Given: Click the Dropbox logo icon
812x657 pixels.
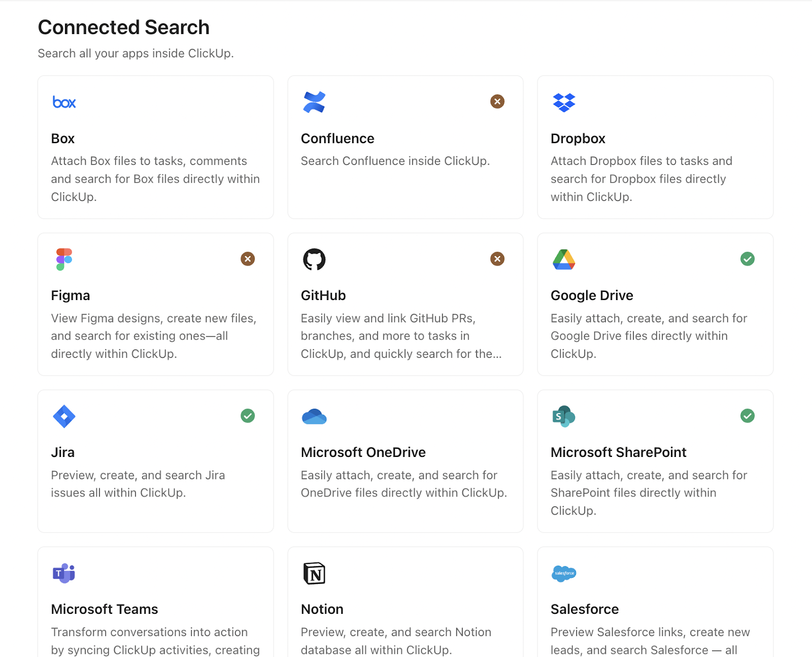Looking at the screenshot, I should point(564,102).
